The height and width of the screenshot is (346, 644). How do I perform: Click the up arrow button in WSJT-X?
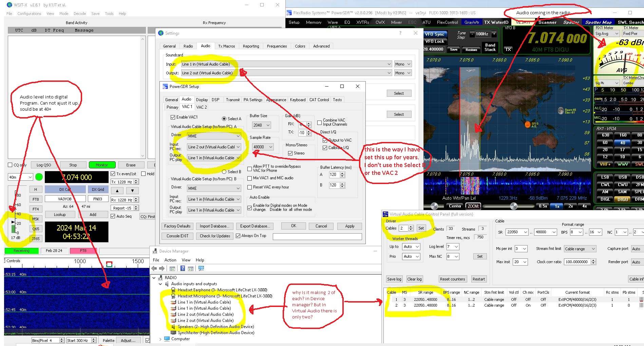117,191
